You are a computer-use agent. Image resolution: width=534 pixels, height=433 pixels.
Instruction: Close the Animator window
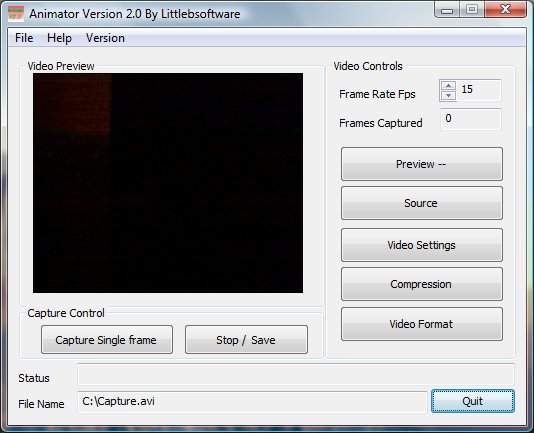[505, 10]
